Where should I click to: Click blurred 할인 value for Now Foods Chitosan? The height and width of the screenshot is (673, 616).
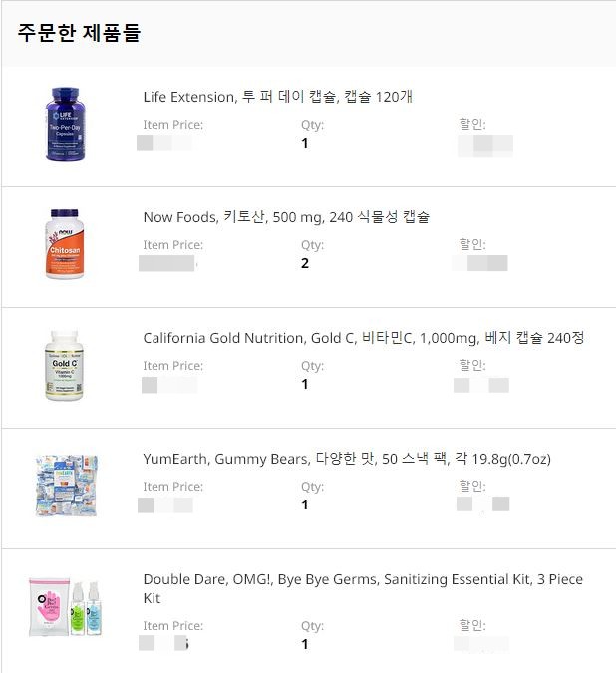pos(480,263)
